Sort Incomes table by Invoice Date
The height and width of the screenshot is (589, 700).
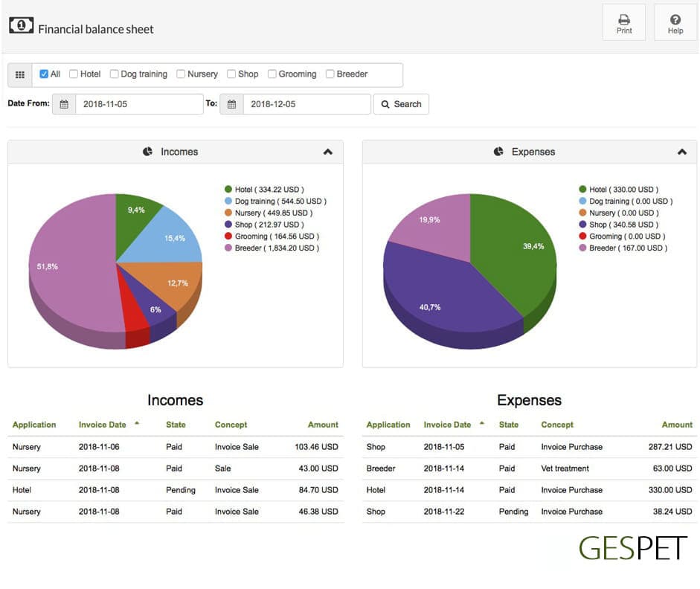point(102,425)
